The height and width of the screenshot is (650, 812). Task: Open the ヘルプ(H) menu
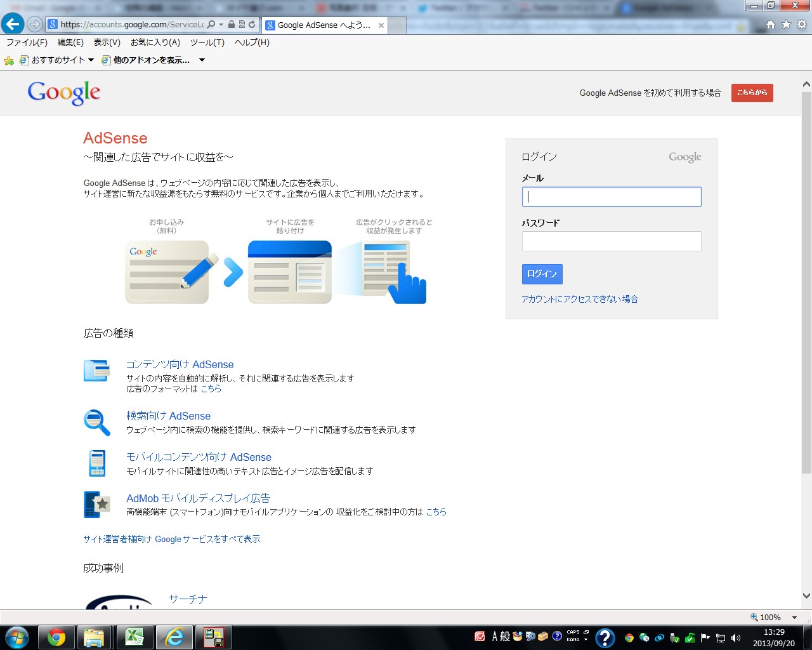(252, 43)
